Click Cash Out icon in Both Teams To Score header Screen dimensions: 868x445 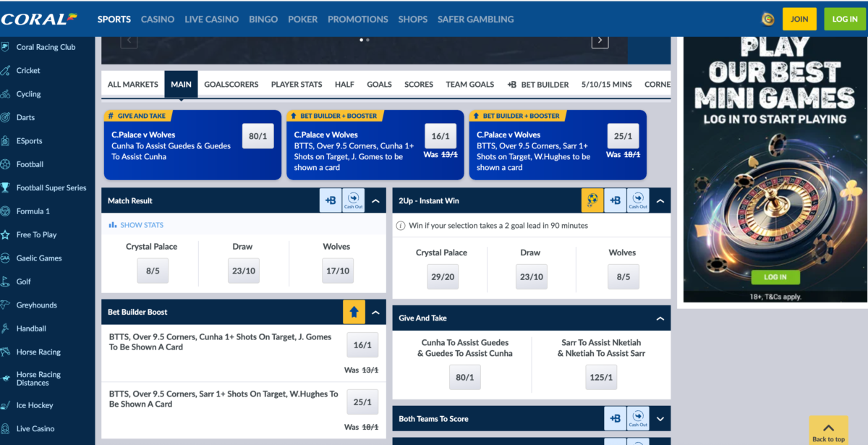tap(638, 418)
